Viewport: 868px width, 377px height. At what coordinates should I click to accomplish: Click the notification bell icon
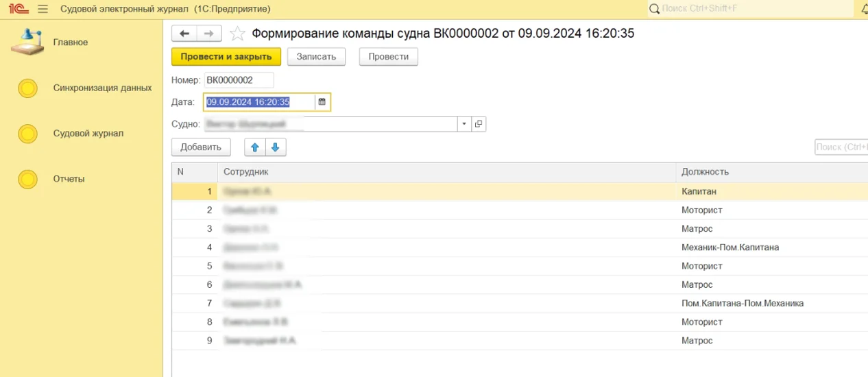point(863,9)
